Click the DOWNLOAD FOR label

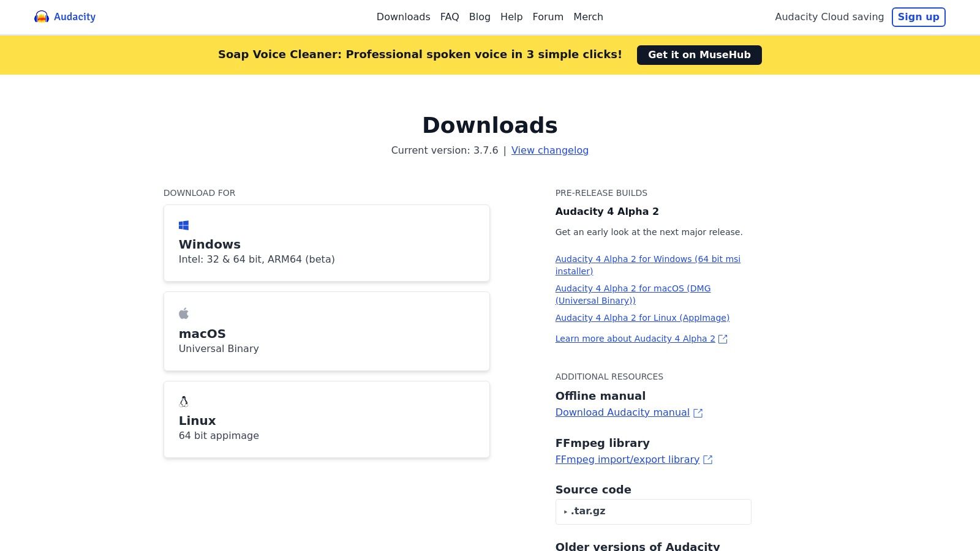click(199, 193)
